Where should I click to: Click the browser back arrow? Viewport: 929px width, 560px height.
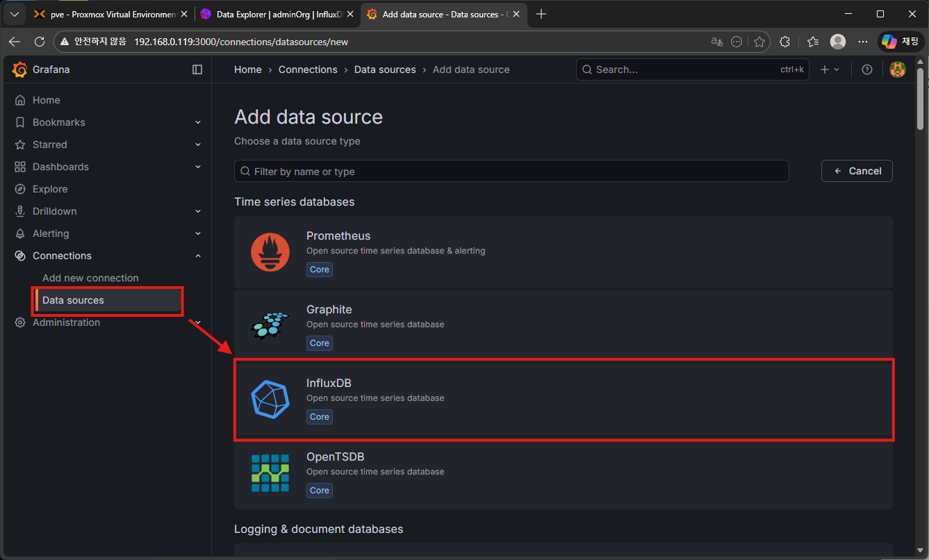[15, 42]
